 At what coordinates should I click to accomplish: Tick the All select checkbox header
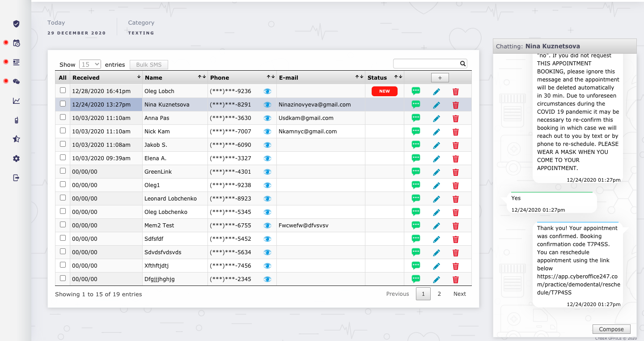coord(63,77)
